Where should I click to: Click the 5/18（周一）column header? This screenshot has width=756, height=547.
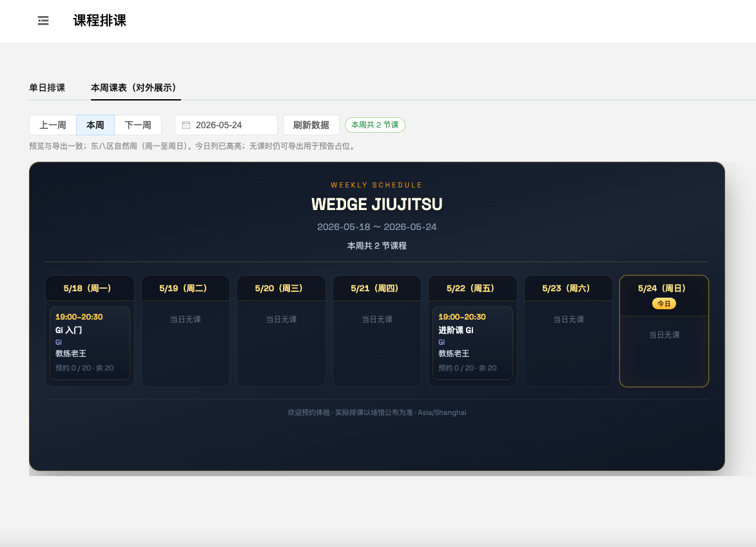[x=90, y=288]
